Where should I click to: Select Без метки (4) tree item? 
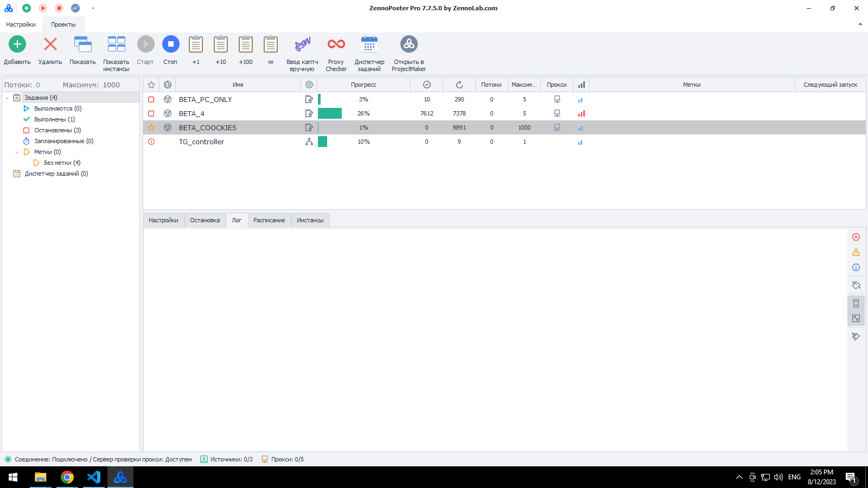coord(62,163)
